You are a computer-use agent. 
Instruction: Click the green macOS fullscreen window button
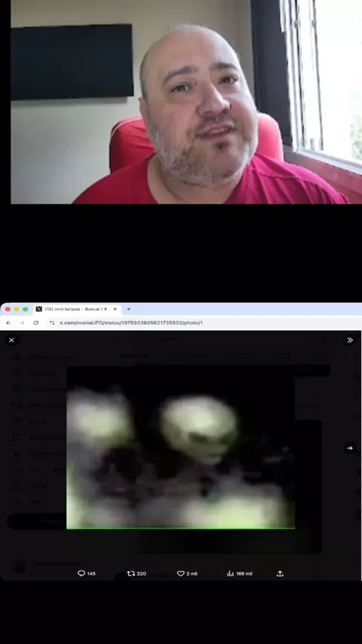(26, 309)
